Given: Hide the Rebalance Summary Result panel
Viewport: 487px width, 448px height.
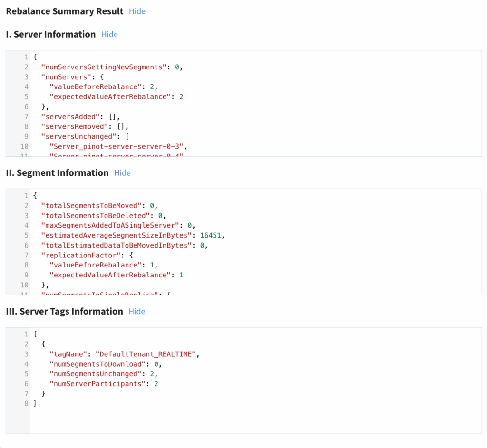Looking at the screenshot, I should click(x=137, y=11).
